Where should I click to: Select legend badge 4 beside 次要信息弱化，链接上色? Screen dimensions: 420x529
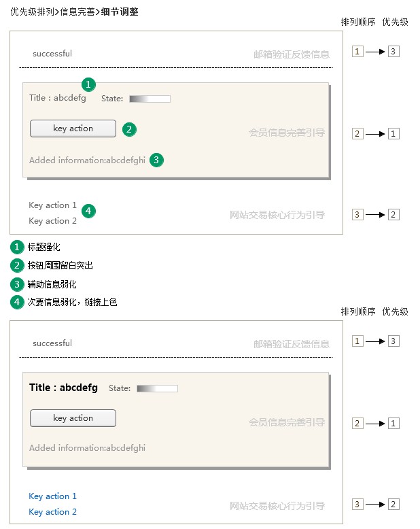17,302
